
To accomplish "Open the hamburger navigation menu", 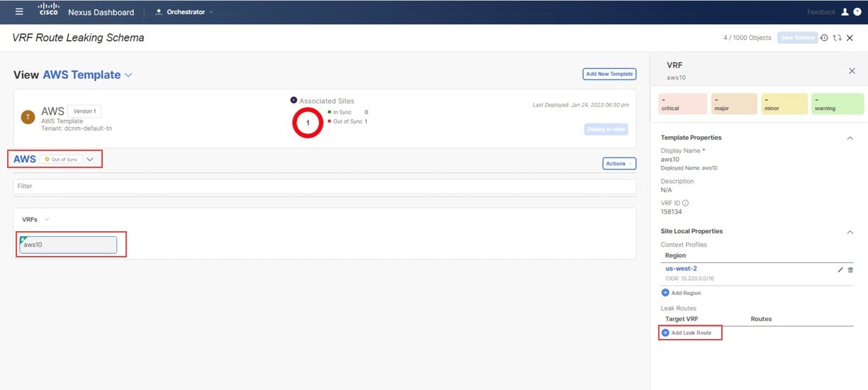I will click(19, 11).
